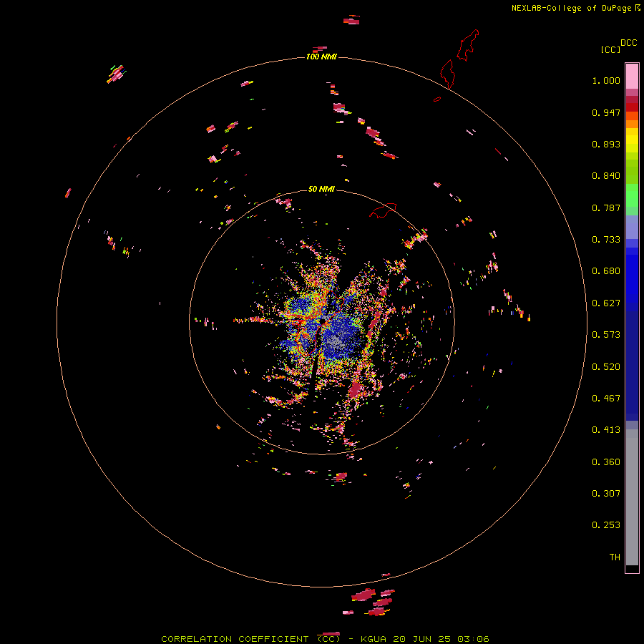Click the [CC] unit label above the scale

(x=610, y=49)
